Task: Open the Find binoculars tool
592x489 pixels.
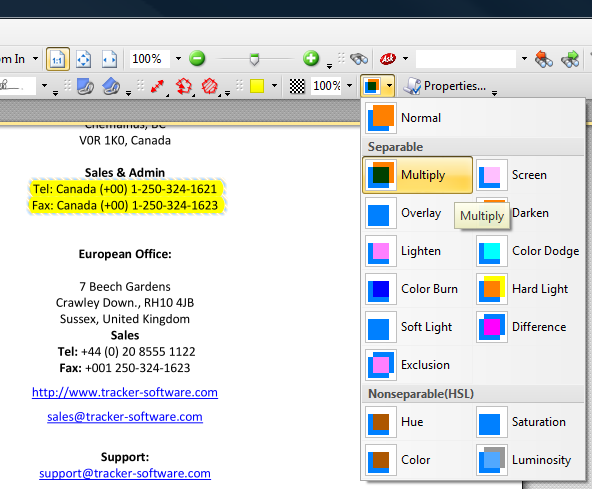Action: [x=358, y=59]
